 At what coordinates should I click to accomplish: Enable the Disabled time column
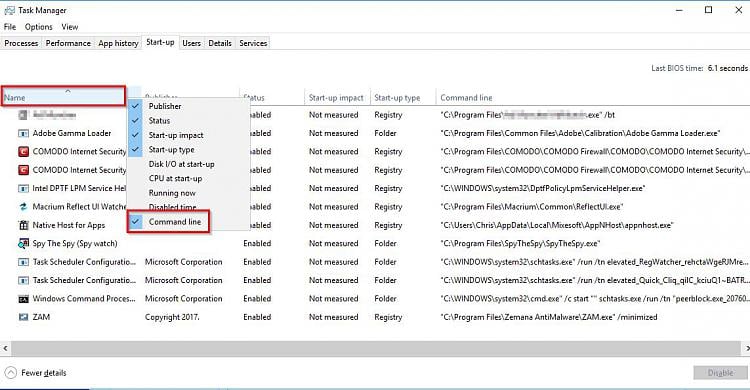172,207
